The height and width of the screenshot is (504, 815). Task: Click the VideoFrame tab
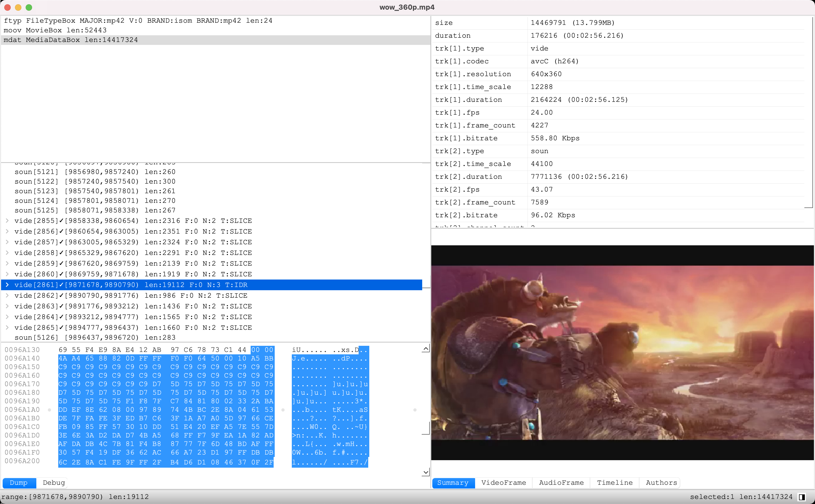tap(502, 482)
